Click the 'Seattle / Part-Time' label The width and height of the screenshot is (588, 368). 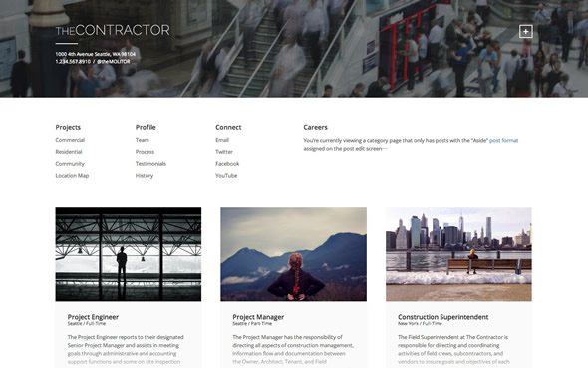[x=252, y=323]
